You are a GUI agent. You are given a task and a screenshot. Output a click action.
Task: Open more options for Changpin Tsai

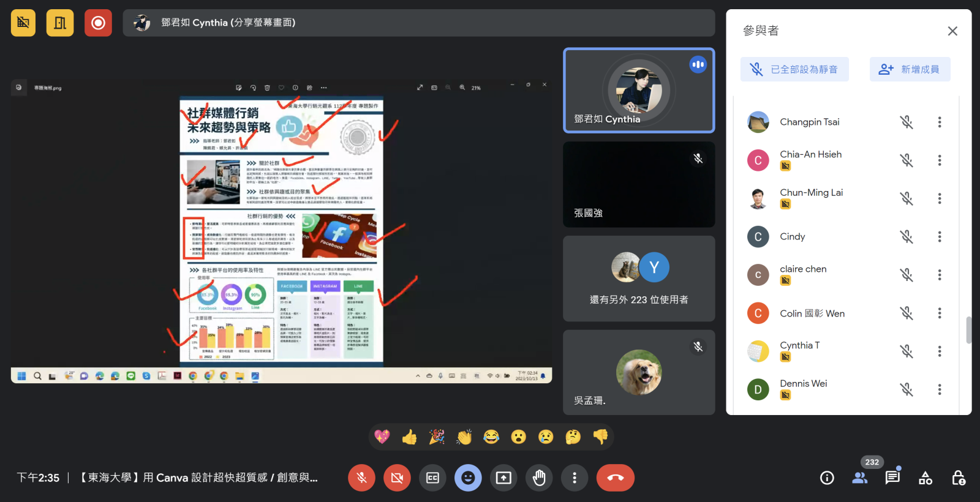939,122
